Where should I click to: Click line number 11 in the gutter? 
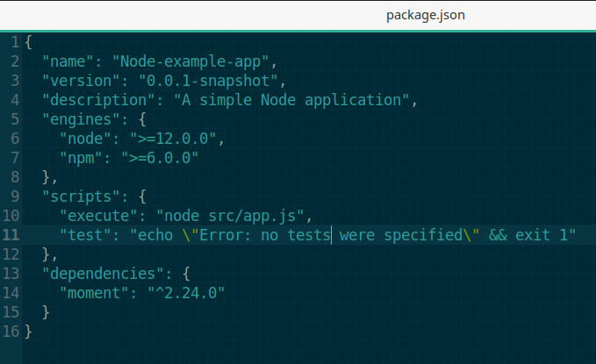[x=12, y=234]
